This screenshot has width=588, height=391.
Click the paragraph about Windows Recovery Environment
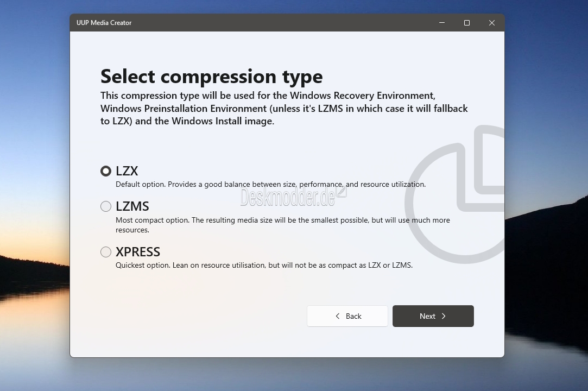pos(284,109)
